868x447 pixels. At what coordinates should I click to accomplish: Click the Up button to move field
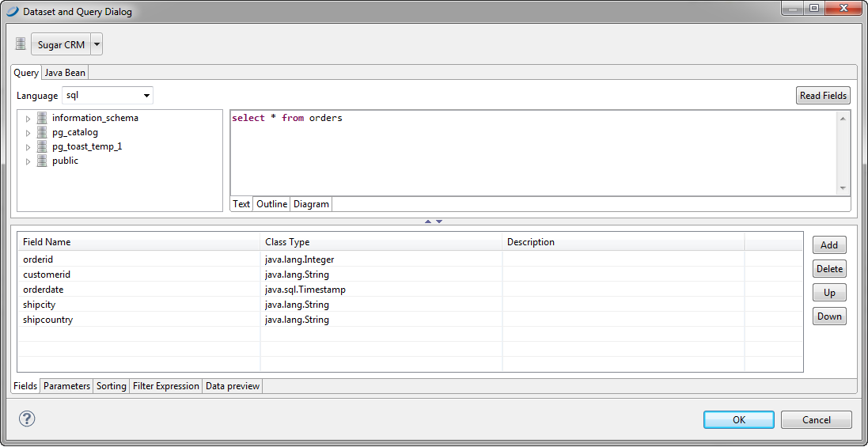point(829,293)
